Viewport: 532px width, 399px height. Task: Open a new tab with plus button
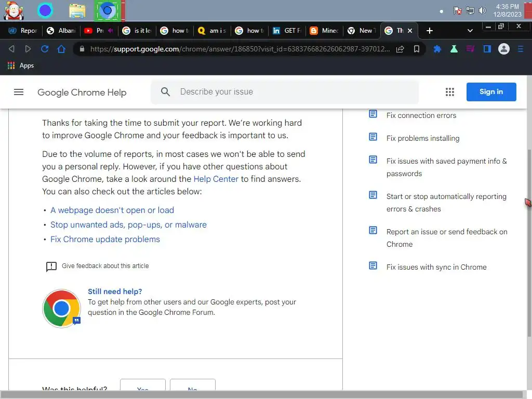coord(430,31)
